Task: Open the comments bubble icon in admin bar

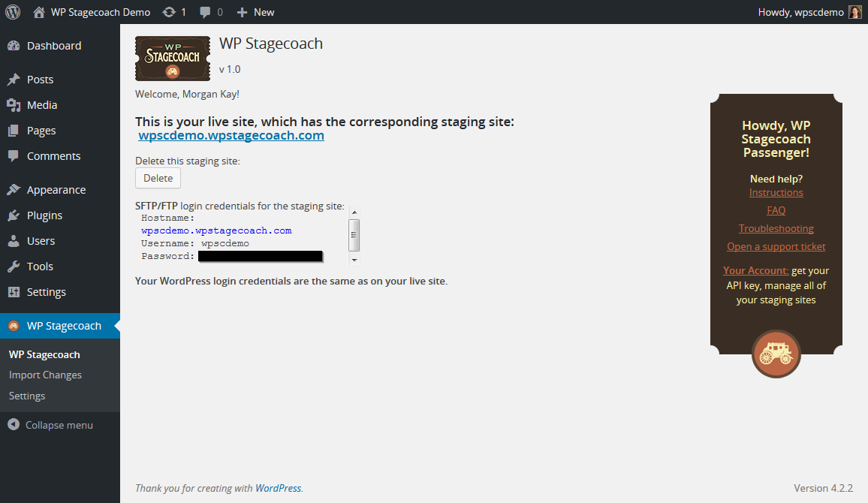Action: (x=205, y=12)
